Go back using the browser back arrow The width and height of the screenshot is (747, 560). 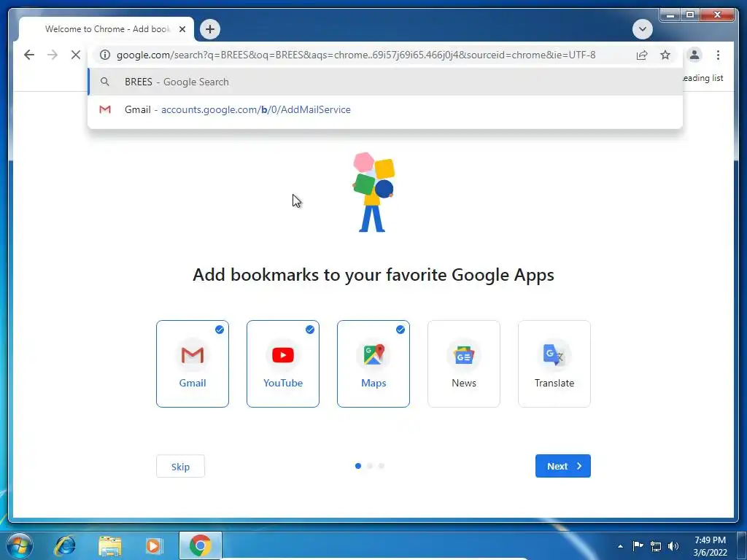29,55
